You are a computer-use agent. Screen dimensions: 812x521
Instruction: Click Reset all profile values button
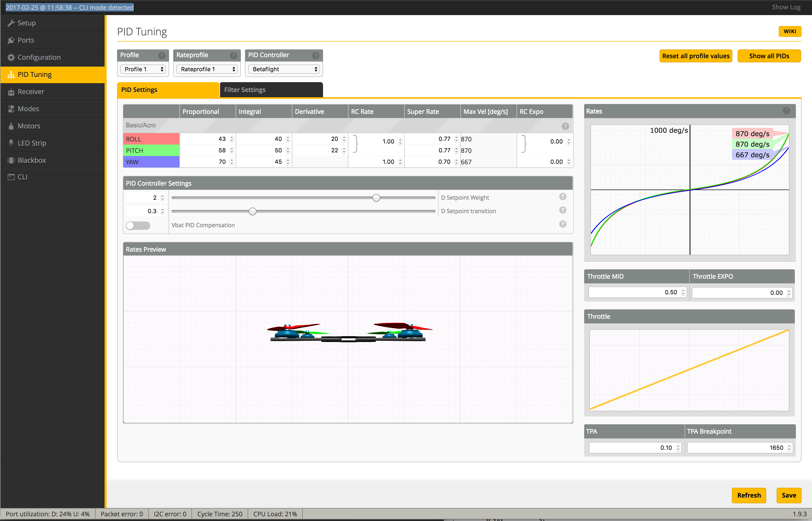[x=695, y=56]
